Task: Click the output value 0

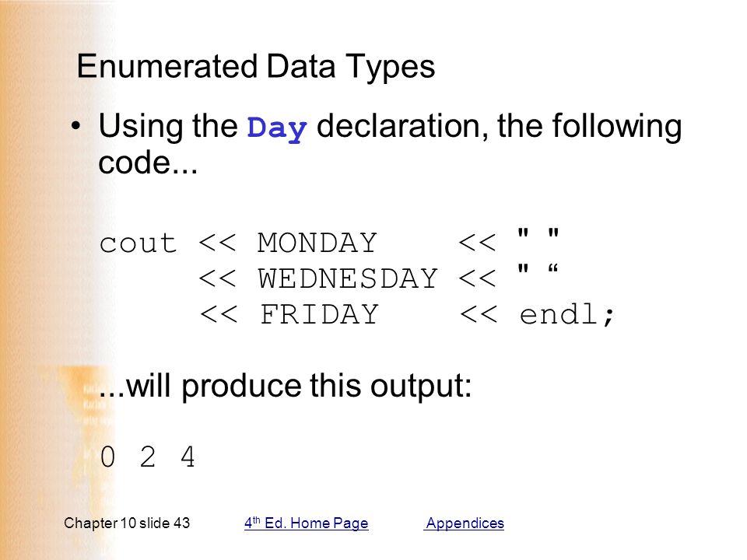Action: point(107,457)
